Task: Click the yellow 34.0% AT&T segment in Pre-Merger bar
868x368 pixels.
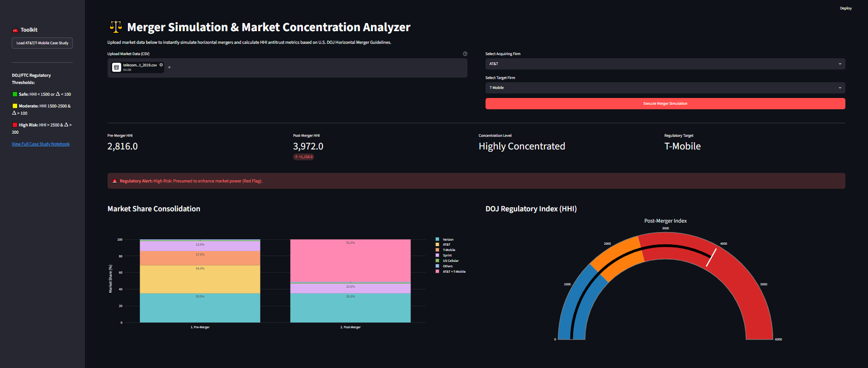Action: click(200, 279)
